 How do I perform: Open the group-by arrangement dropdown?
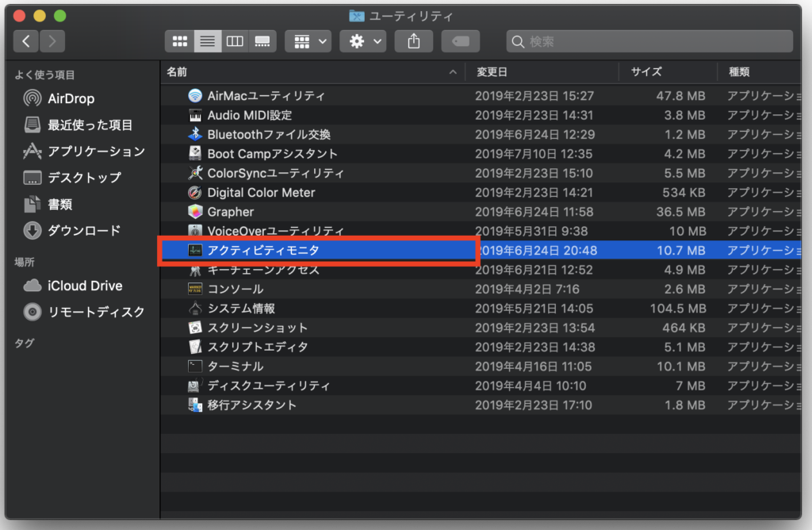308,41
